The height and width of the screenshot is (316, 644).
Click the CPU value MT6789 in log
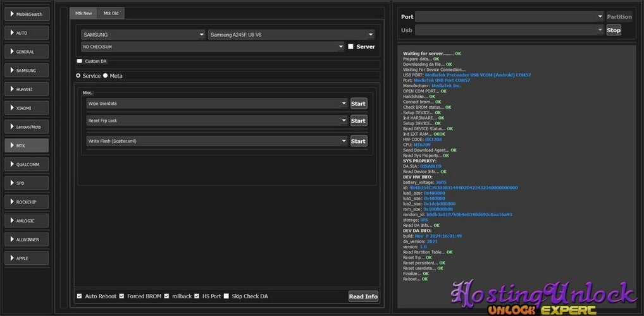pos(422,145)
